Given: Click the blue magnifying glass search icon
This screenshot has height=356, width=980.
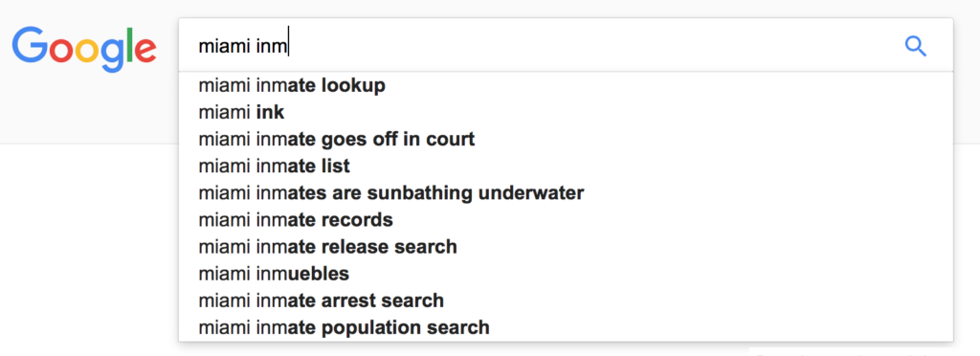Looking at the screenshot, I should (x=916, y=46).
